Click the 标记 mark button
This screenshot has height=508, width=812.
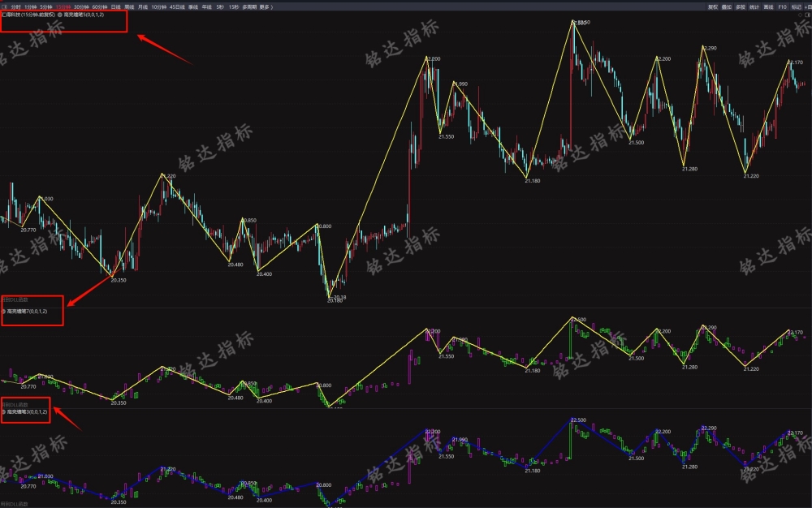(x=797, y=7)
